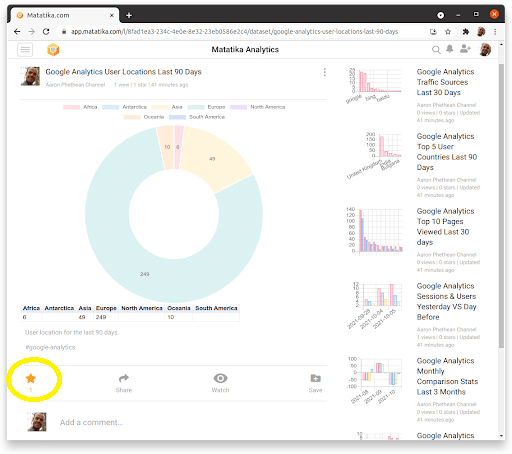The width and height of the screenshot is (512, 454).
Task: Open Google Analytics Top 5 User Countries link
Action: 447,152
